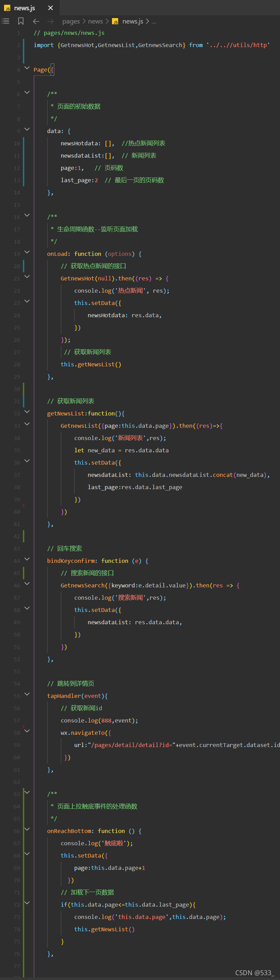This screenshot has height=980, width=280.
Task: Go back with the left arrow icon
Action: [36, 21]
